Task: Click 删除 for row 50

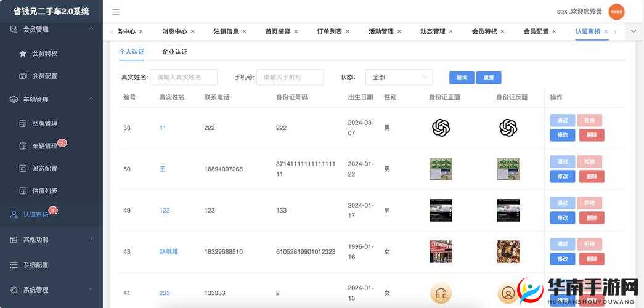Action: [592, 177]
